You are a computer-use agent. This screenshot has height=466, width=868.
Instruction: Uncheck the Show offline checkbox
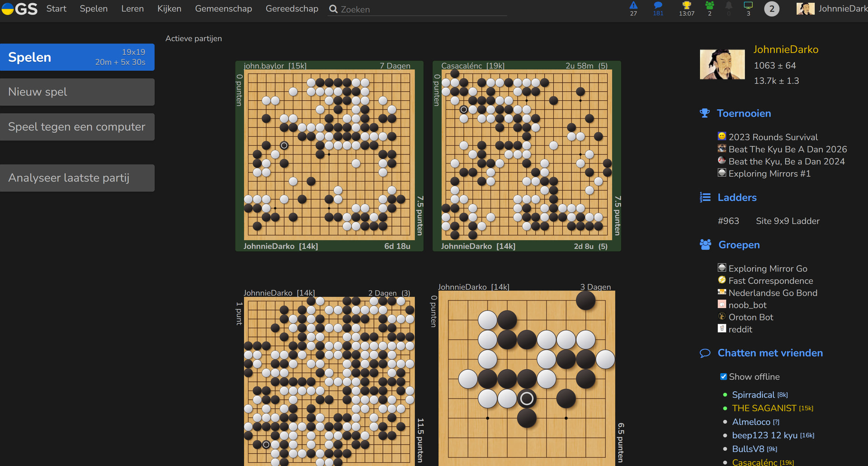pyautogui.click(x=723, y=377)
